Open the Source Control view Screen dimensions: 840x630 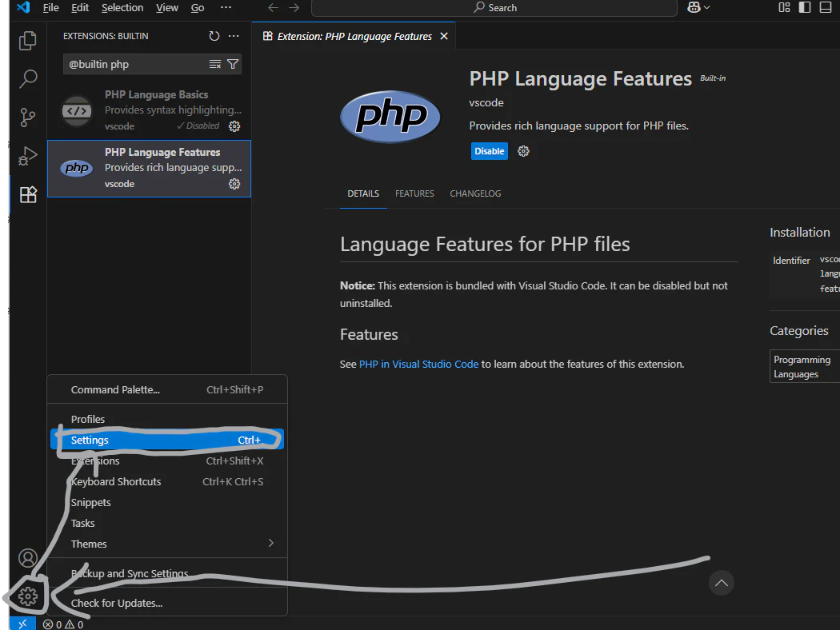click(x=27, y=118)
